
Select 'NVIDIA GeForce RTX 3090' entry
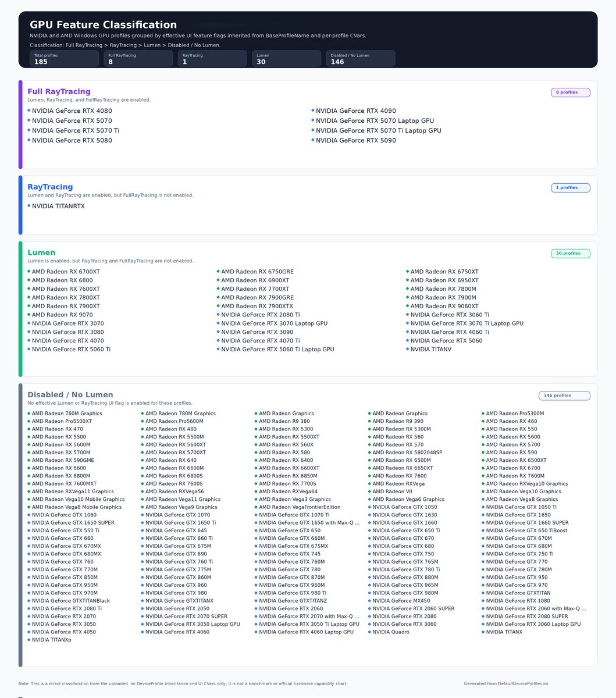[255, 332]
